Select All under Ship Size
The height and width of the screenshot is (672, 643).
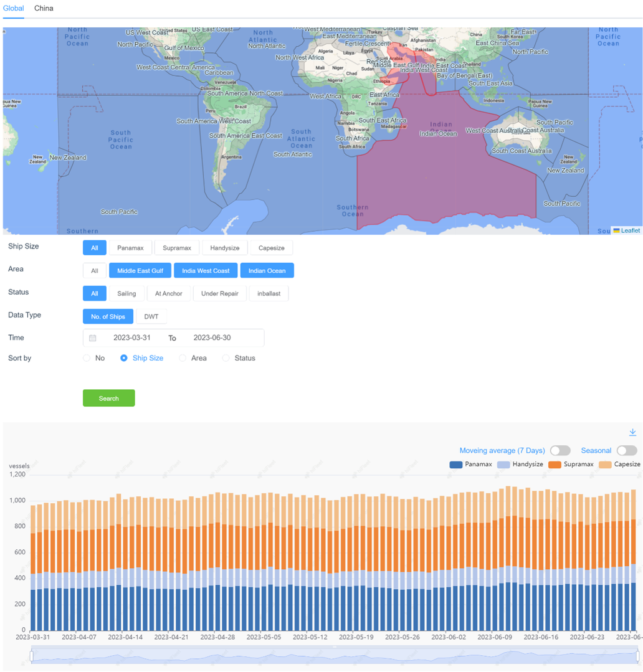point(95,248)
